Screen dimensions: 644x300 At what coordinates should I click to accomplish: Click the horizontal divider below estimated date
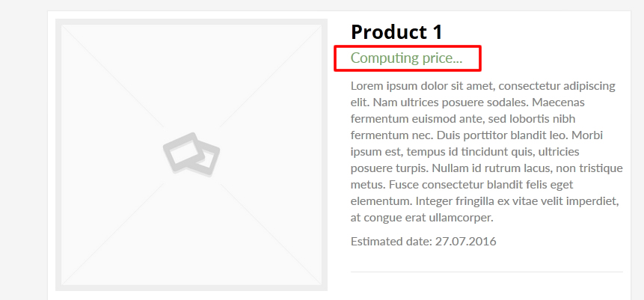tap(487, 272)
